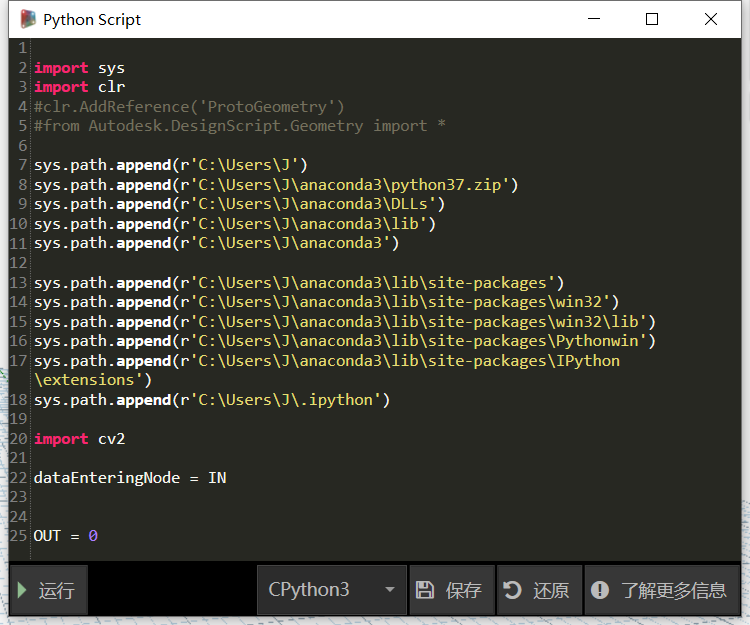
Task: Close the Python Script window
Action: 711,19
